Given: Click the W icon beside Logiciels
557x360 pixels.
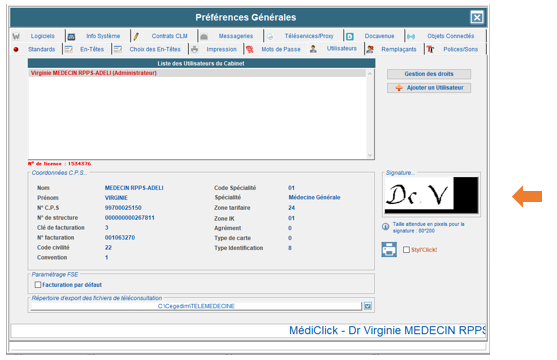Looking at the screenshot, I should tap(16, 36).
